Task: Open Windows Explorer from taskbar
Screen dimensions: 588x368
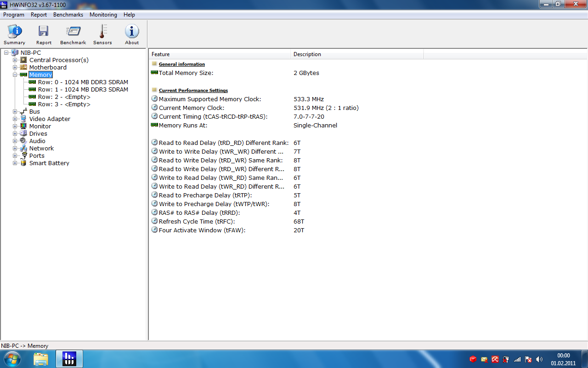Action: point(41,359)
